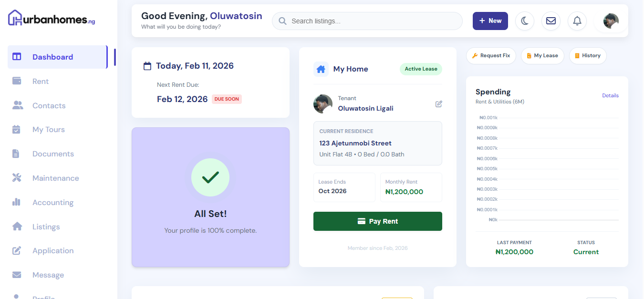Click the mail envelope icon in the header
The width and height of the screenshot is (644, 299).
(551, 21)
